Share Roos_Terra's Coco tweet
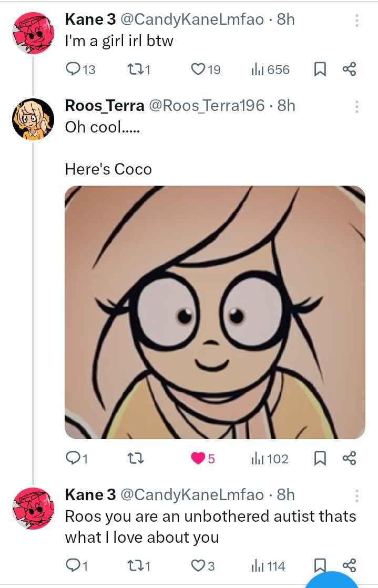The image size is (378, 588). click(349, 459)
